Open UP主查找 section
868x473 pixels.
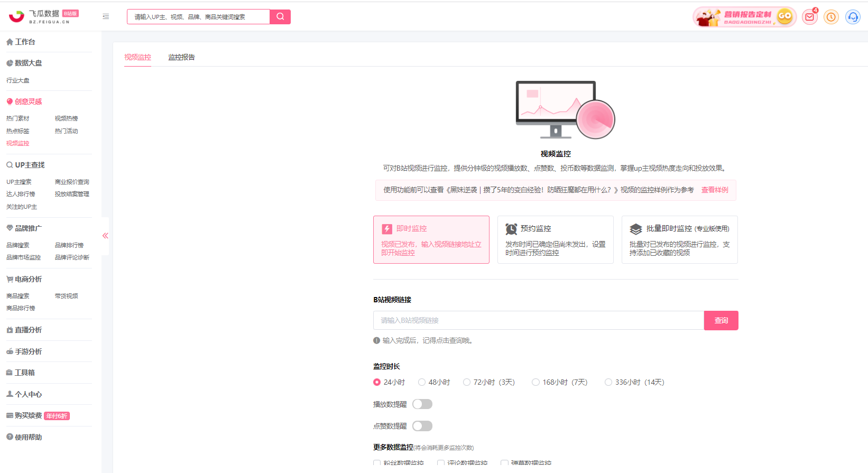point(25,165)
